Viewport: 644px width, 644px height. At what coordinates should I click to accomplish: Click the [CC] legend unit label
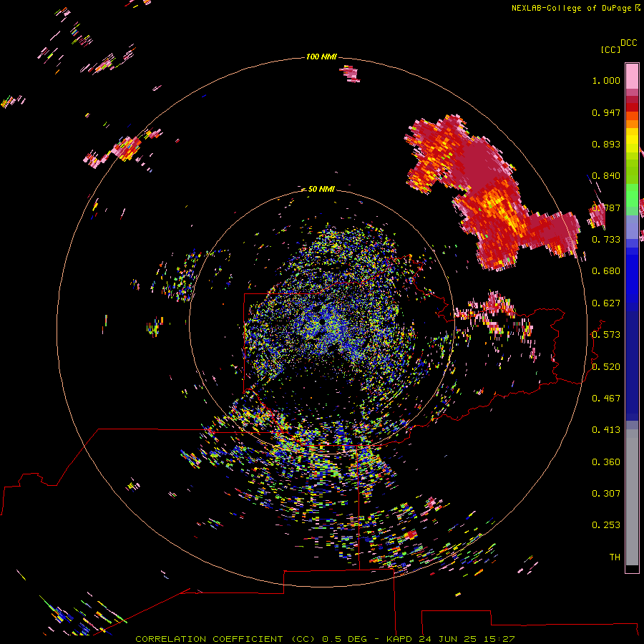tap(610, 49)
